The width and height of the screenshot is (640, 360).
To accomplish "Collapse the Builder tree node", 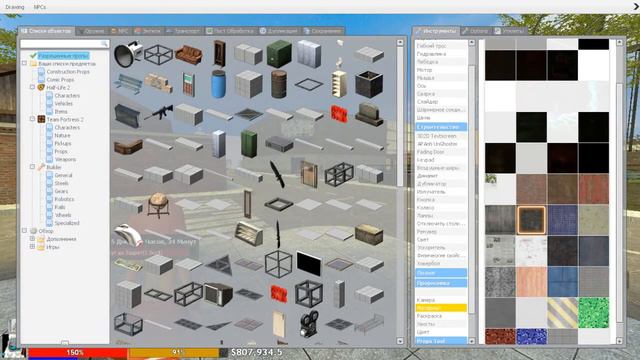I will (x=32, y=167).
